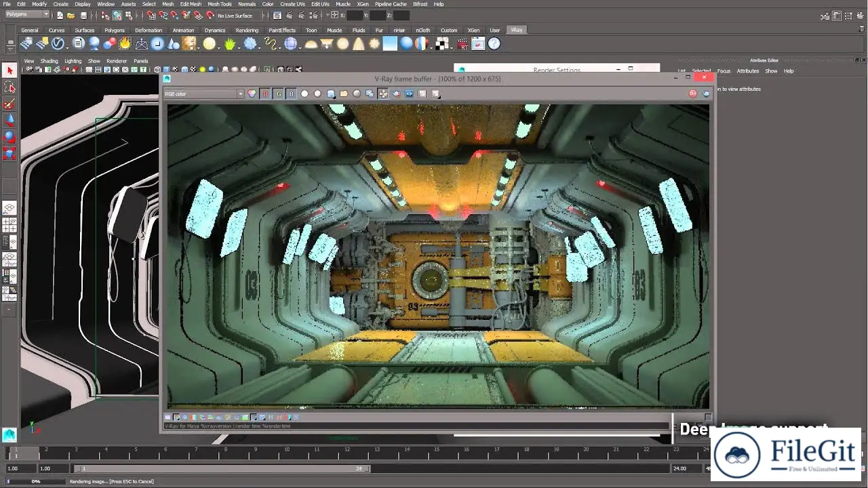This screenshot has width=868, height=488.
Task: Click the Maya logo icon at bottom left
Action: tap(9, 434)
